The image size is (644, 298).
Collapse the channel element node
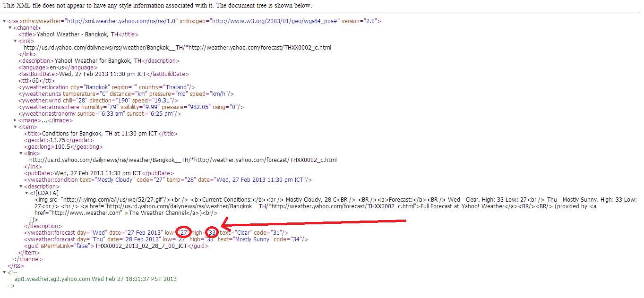point(10,28)
